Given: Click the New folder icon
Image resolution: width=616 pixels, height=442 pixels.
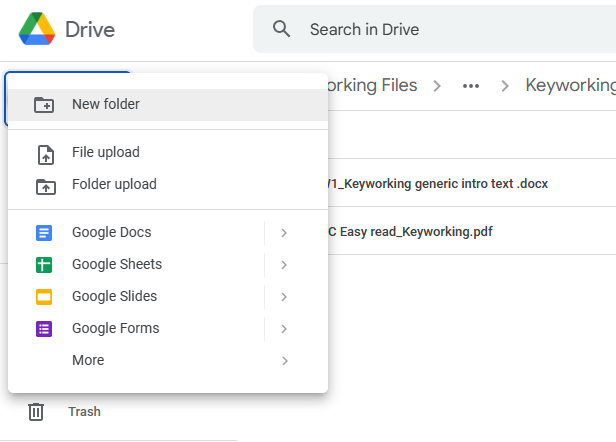Looking at the screenshot, I should [44, 105].
